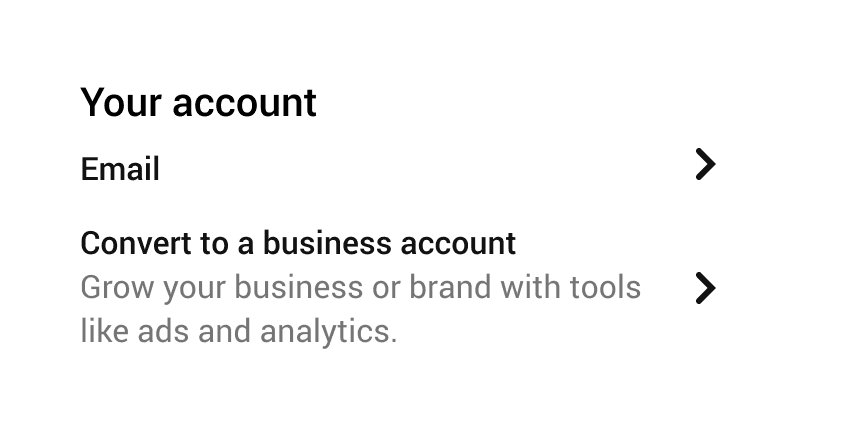Select the arrow next to Grow your business text

705,288
